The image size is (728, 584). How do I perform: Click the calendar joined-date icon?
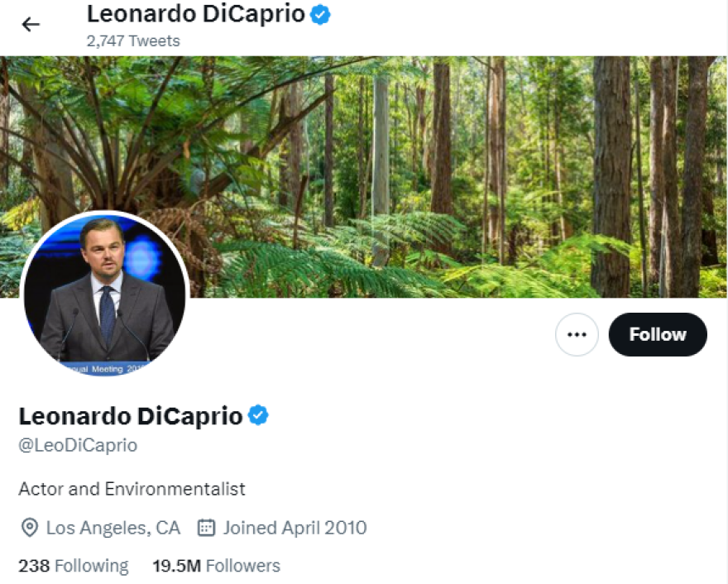(207, 528)
